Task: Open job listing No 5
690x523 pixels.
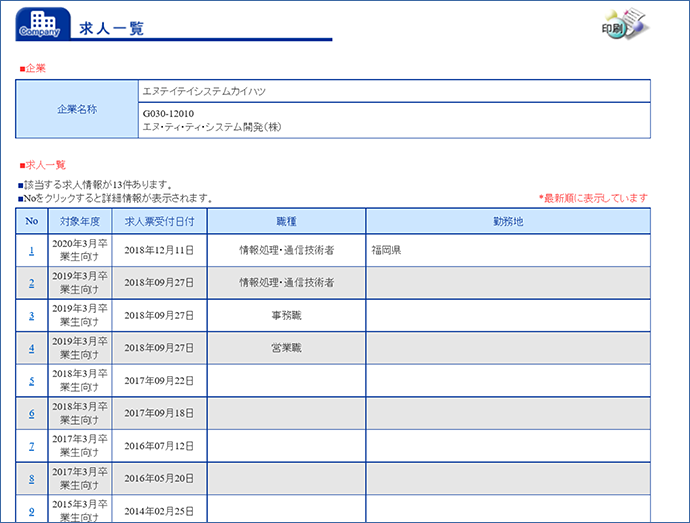Action: click(32, 381)
